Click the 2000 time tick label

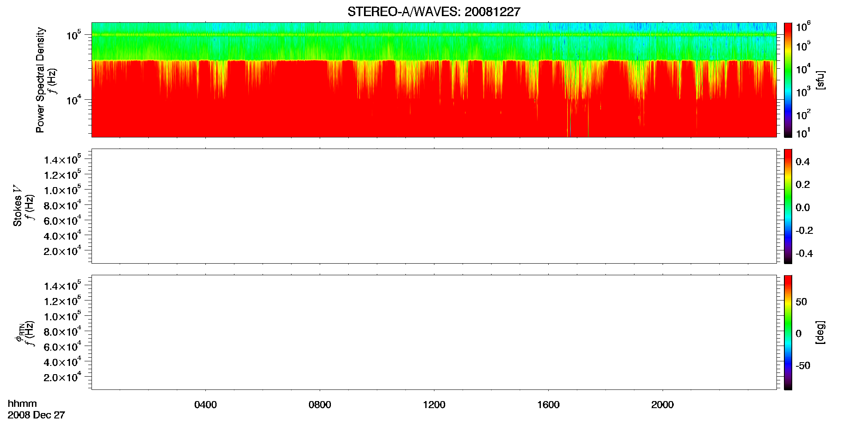pos(662,405)
